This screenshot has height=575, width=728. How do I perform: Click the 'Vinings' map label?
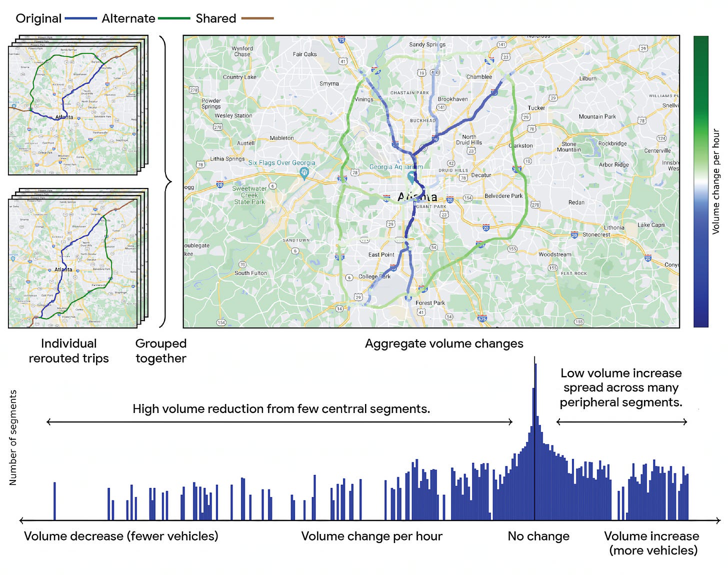coord(364,99)
